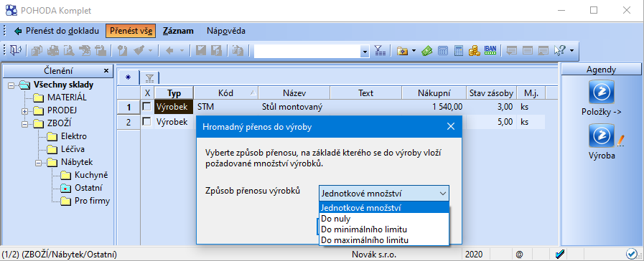644x261 pixels.
Task: Close the Hromadný přenos do výroby dialog
Action: (x=451, y=126)
